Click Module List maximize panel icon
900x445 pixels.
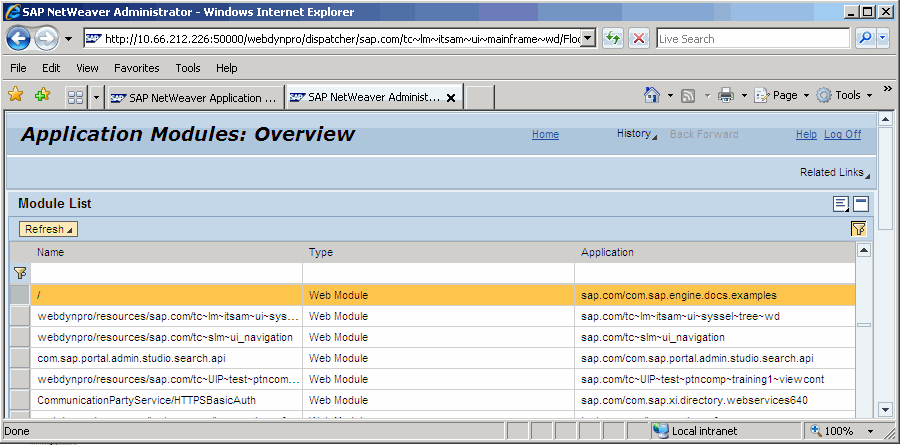tap(860, 204)
